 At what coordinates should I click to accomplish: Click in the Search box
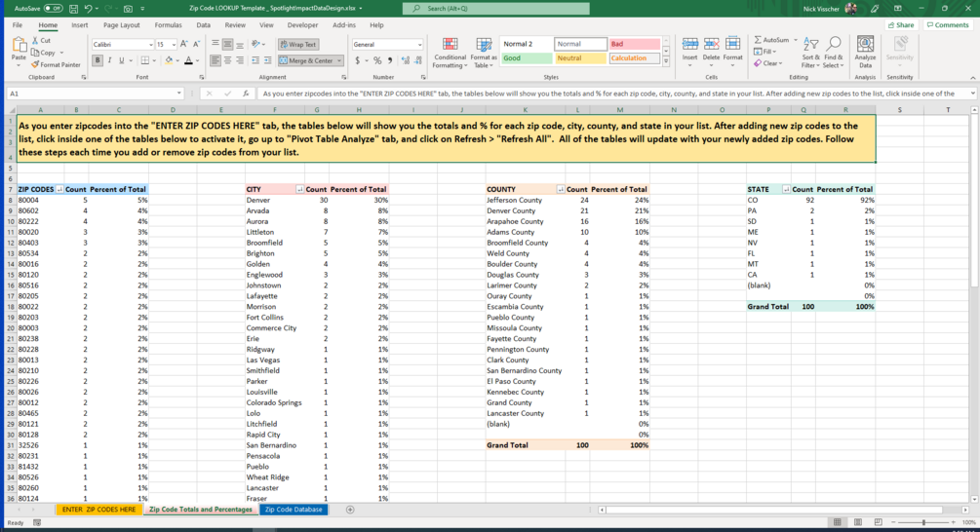[495, 9]
